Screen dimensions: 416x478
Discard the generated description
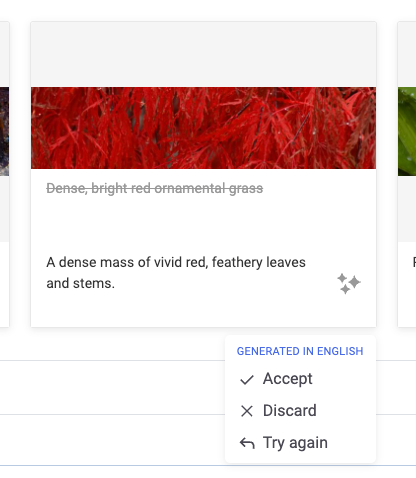pyautogui.click(x=300, y=411)
